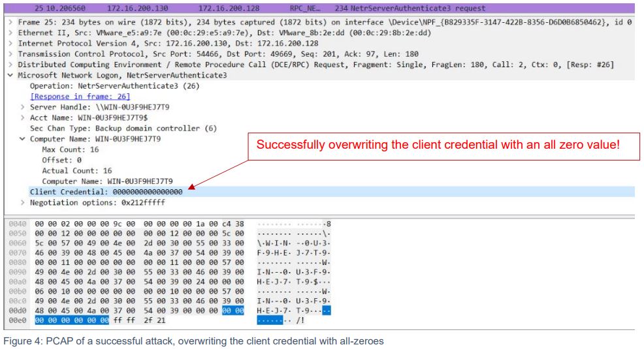This screenshot has height=349, width=644.
Task: Select the Client Credential all-zero row
Action: click(x=332, y=192)
